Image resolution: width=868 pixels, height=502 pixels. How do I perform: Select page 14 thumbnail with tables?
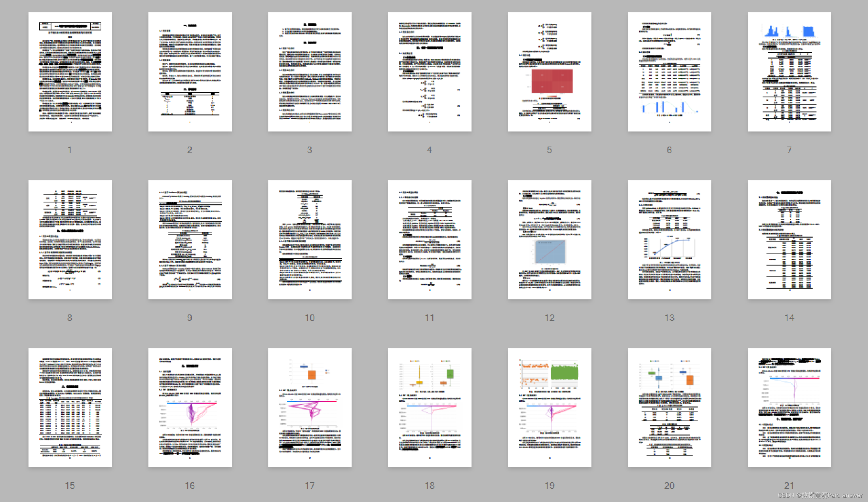789,240
